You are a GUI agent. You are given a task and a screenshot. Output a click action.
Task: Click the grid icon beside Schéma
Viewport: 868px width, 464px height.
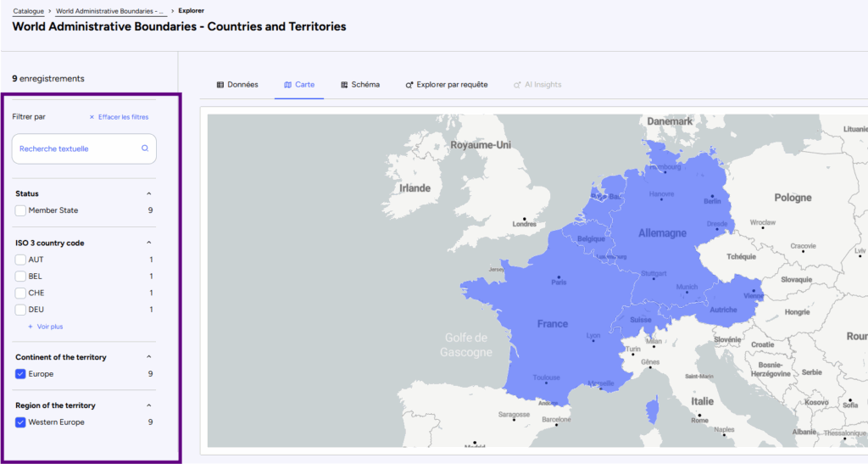[x=344, y=85]
